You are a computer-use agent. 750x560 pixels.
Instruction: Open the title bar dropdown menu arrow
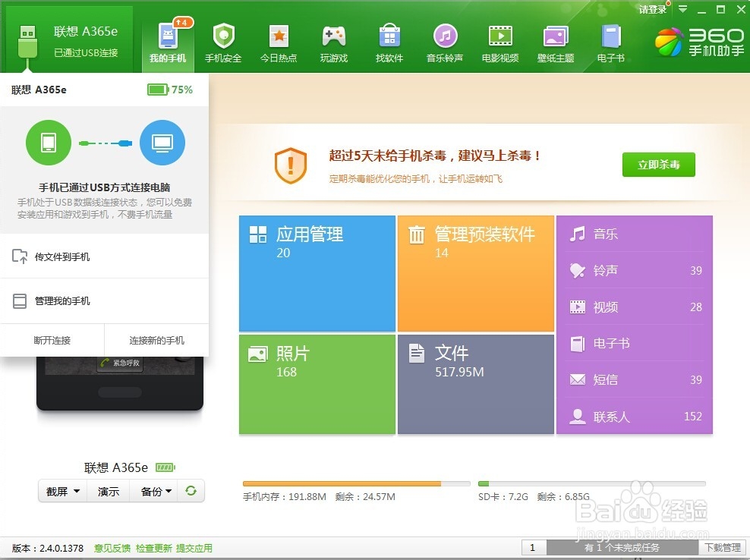coord(683,9)
